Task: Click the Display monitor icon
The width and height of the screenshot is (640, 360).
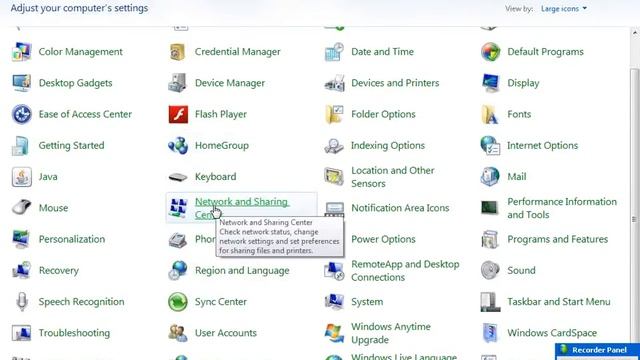Action: (x=490, y=83)
